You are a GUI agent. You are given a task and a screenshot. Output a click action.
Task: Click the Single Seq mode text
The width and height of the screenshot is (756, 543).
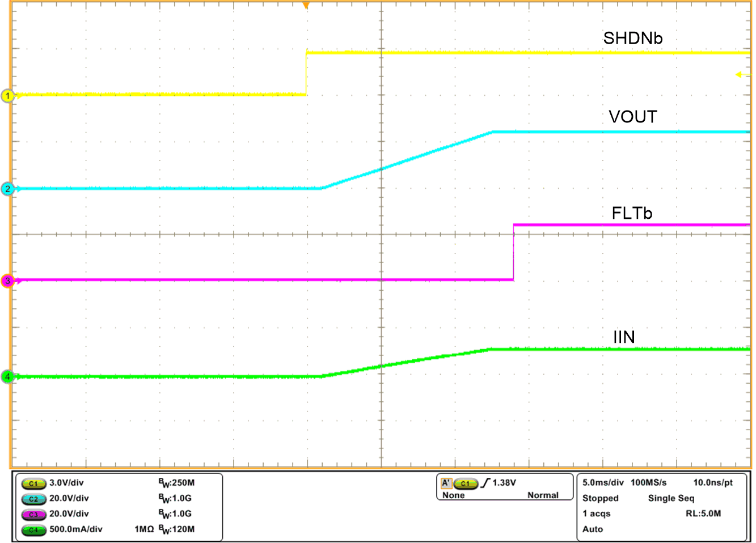pos(671,498)
